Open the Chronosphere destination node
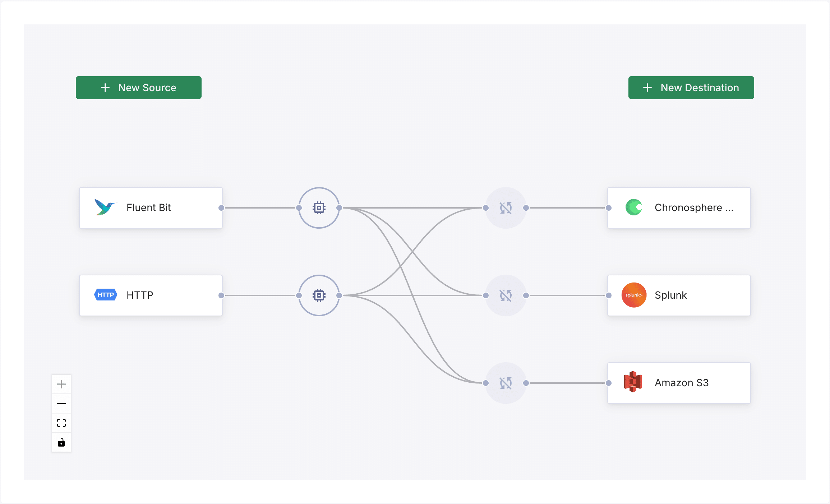Screen dimensions: 830x504 point(679,208)
